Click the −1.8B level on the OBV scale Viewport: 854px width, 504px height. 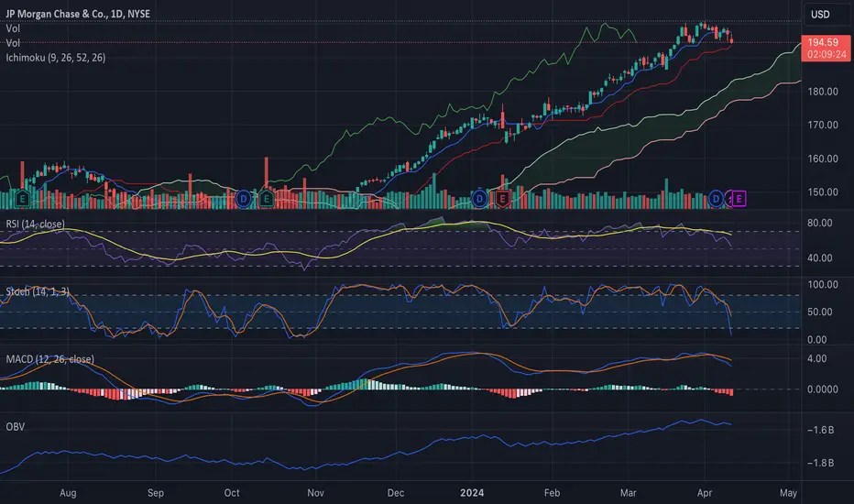[820, 463]
